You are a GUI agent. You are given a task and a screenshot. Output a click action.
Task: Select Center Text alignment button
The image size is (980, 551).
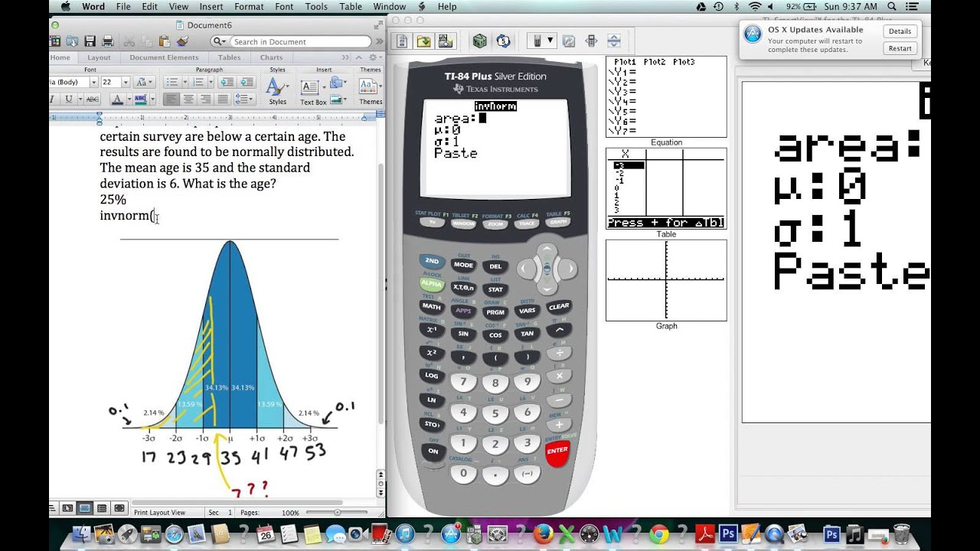pyautogui.click(x=188, y=99)
